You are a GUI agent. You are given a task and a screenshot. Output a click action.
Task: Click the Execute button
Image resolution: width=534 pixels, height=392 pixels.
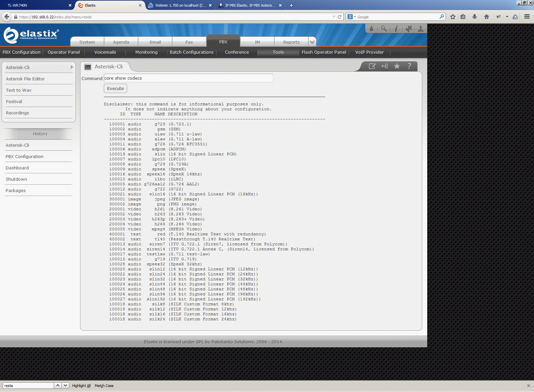click(x=115, y=88)
